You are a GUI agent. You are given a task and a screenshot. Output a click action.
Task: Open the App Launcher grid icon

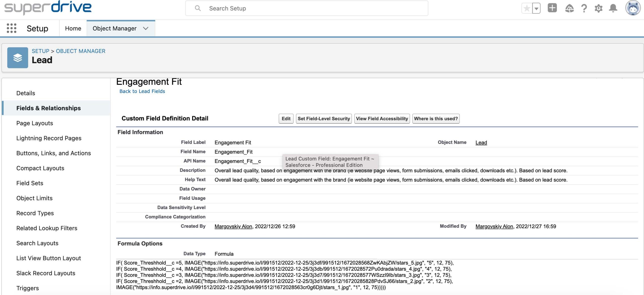click(x=12, y=28)
